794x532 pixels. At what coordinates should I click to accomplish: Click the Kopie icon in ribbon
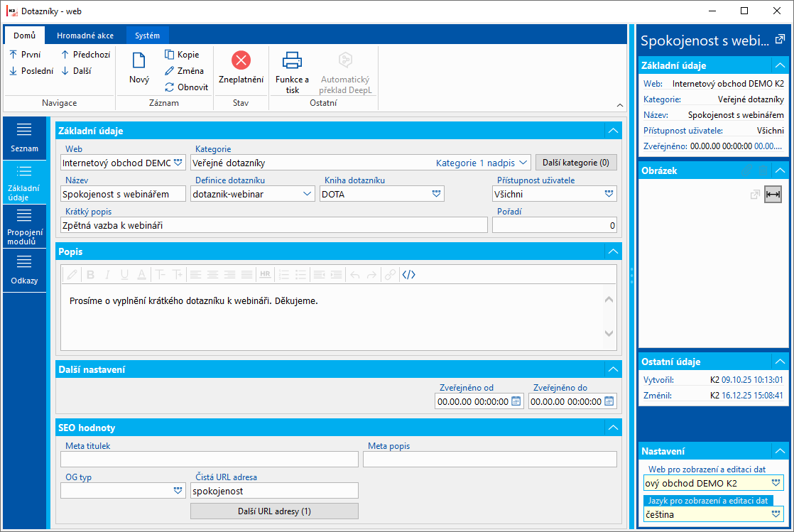click(170, 55)
